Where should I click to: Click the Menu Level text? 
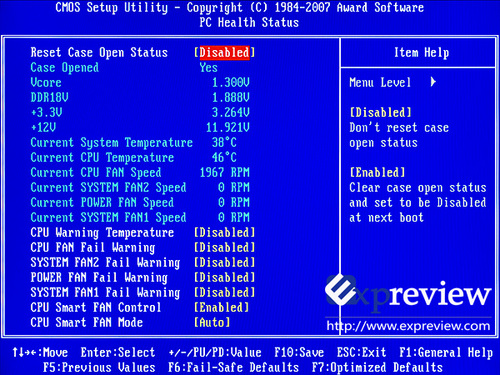pos(380,83)
